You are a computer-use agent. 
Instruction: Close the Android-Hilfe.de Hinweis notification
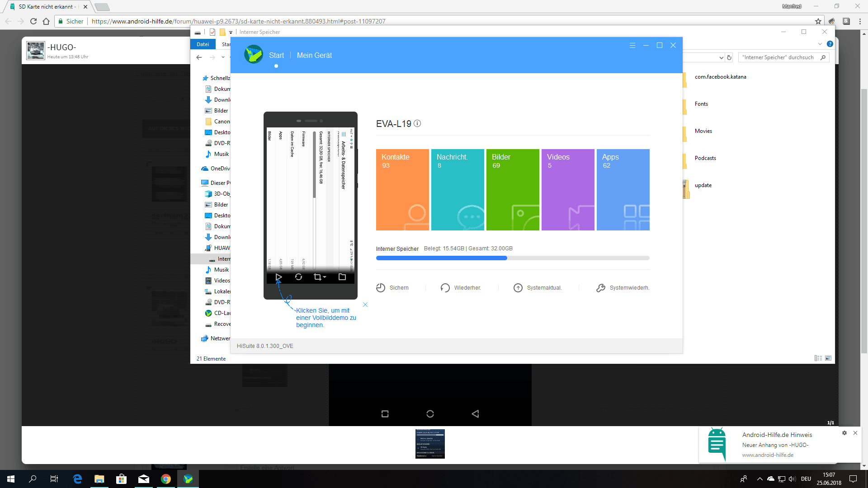(855, 433)
